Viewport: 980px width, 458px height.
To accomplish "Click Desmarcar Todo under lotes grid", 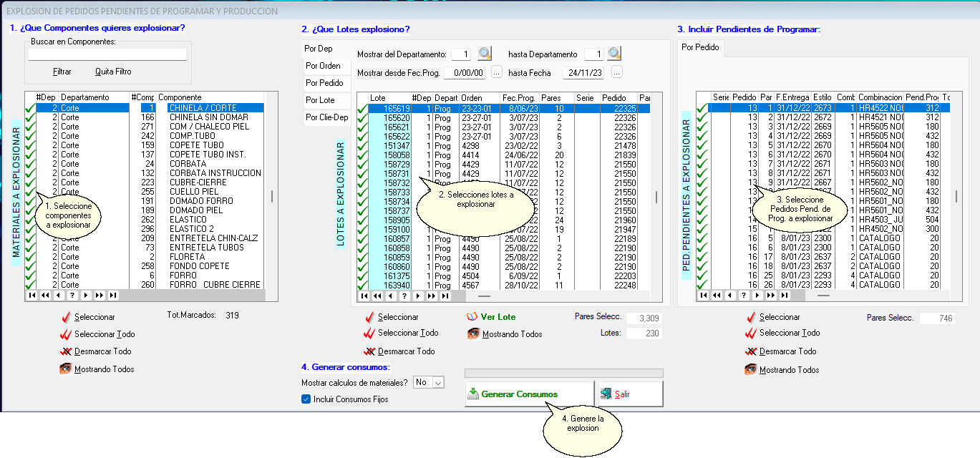I will (399, 351).
